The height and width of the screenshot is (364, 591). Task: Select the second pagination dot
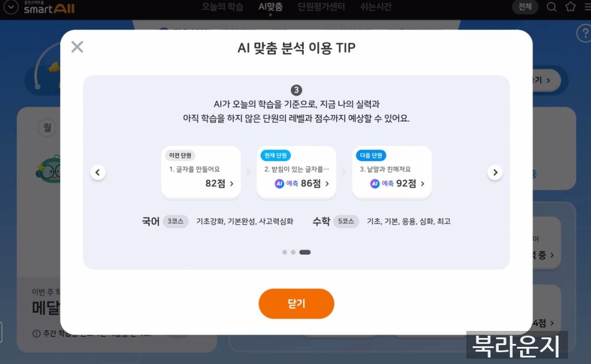293,252
